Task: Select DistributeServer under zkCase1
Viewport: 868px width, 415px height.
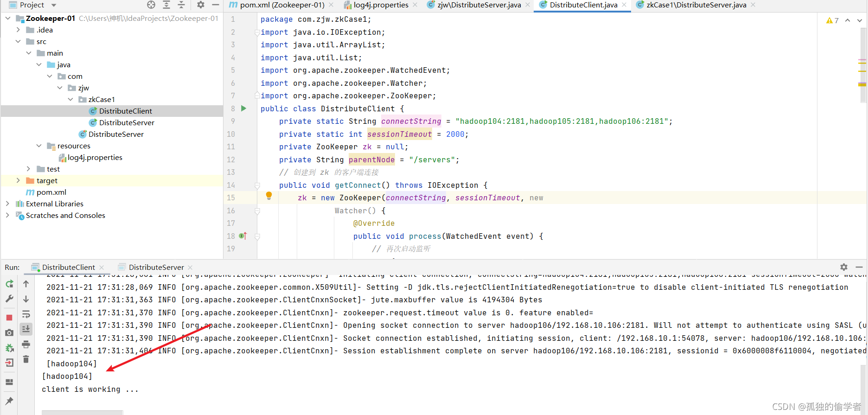Action: [x=127, y=122]
